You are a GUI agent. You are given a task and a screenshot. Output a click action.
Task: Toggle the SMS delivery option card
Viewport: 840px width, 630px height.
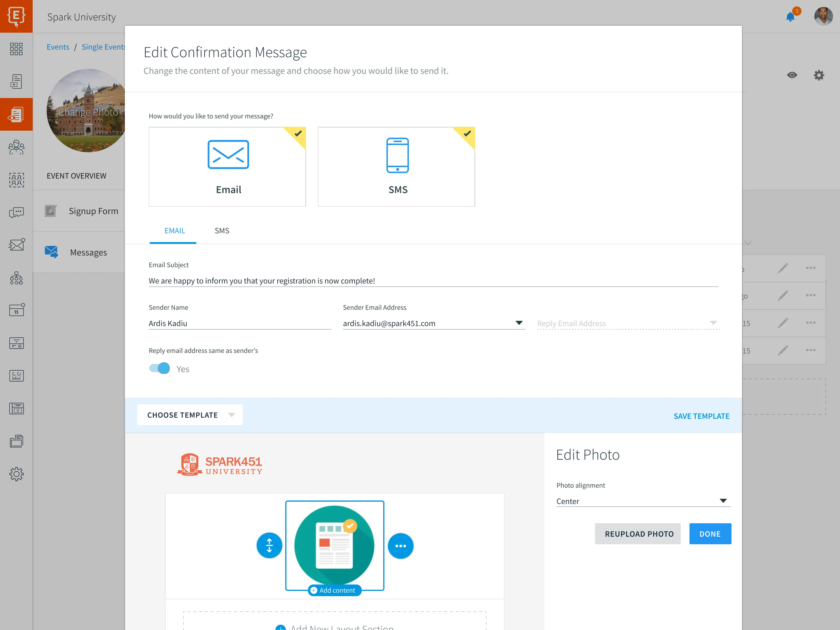click(x=396, y=167)
